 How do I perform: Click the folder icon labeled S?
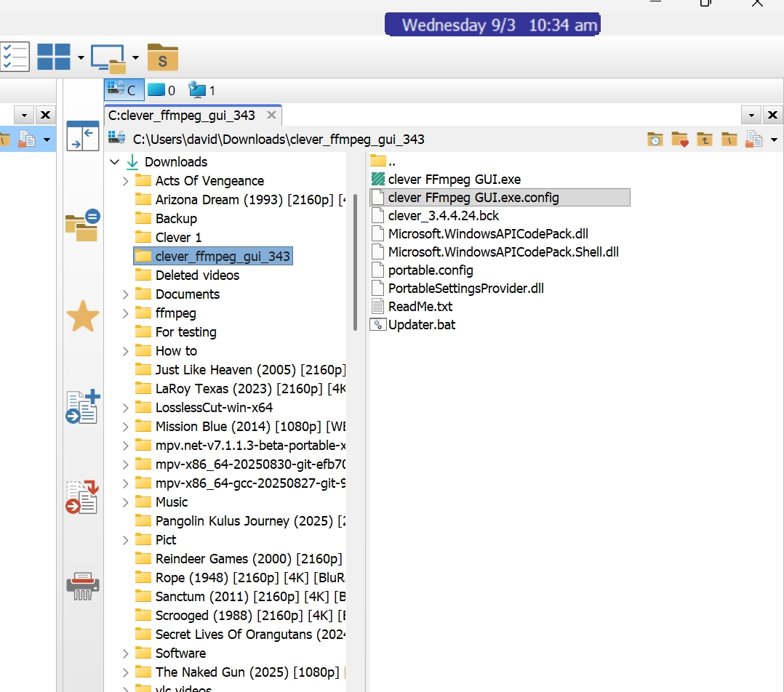(162, 57)
